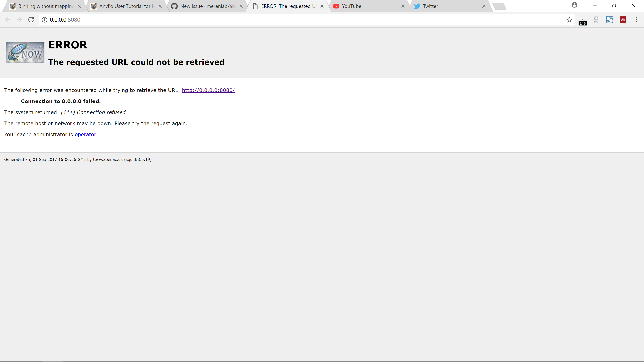Viewport: 644px width, 362px height.
Task: Click the png download extension icon
Action: click(596, 20)
